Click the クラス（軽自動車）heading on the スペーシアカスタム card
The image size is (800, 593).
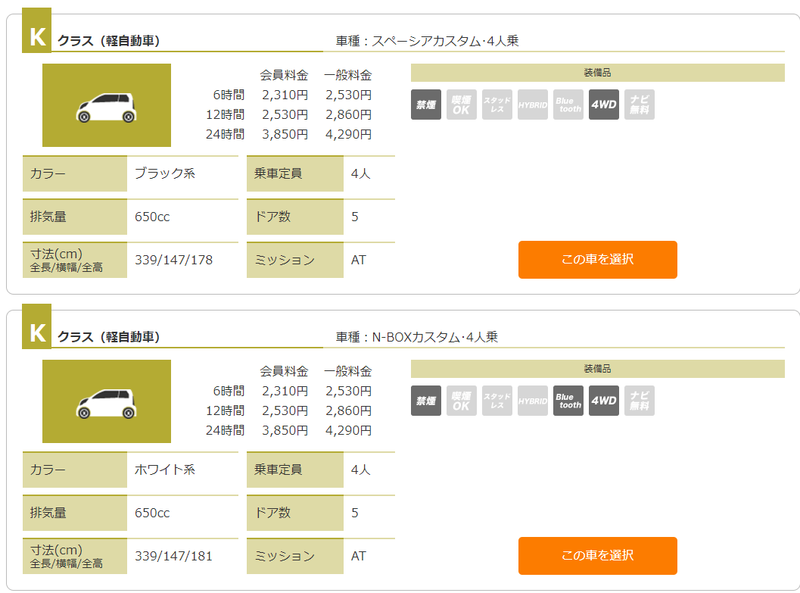click(109, 41)
